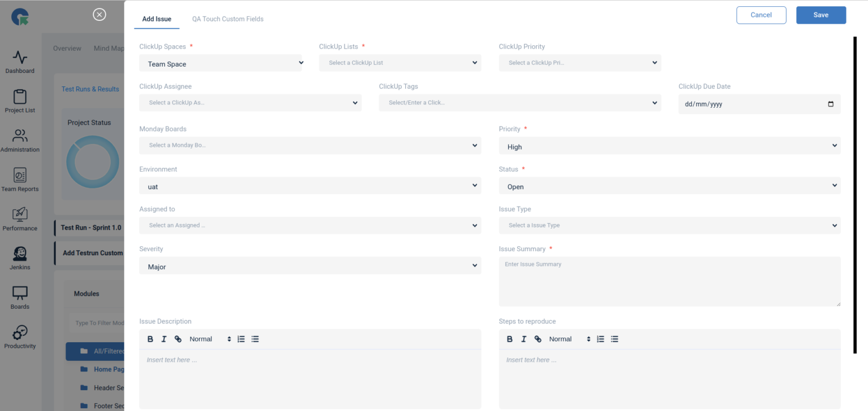Viewport: 868px width, 411px height.
Task: Open the Priority dropdown showing High
Action: tap(669, 146)
